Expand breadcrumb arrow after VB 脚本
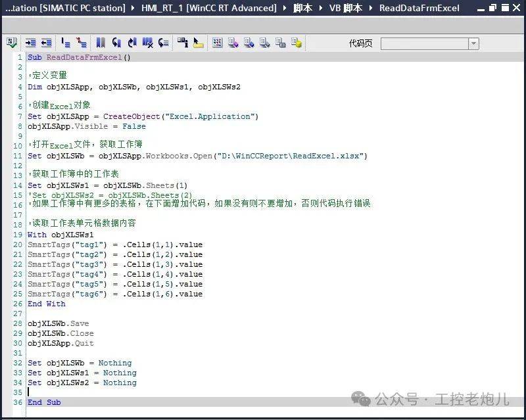 pyautogui.click(x=371, y=8)
